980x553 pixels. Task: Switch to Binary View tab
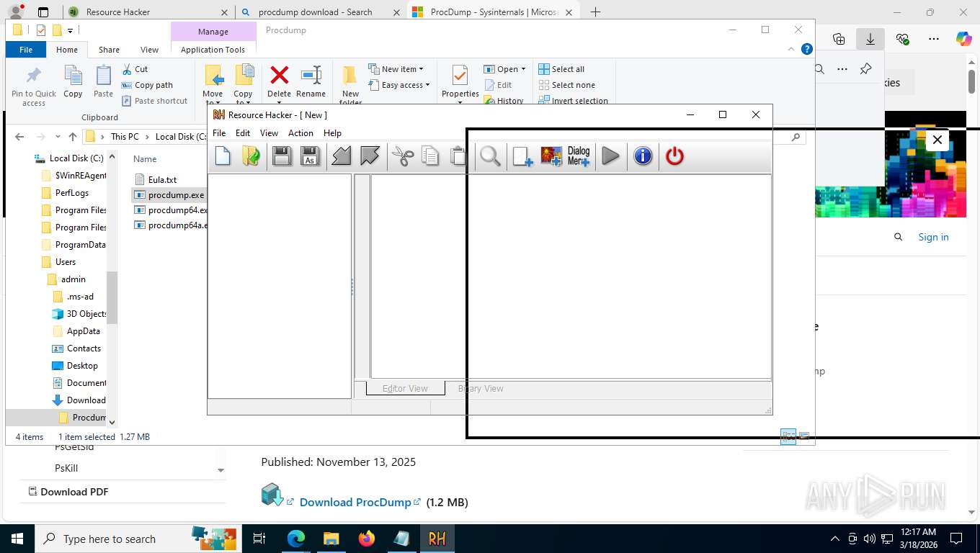point(481,388)
